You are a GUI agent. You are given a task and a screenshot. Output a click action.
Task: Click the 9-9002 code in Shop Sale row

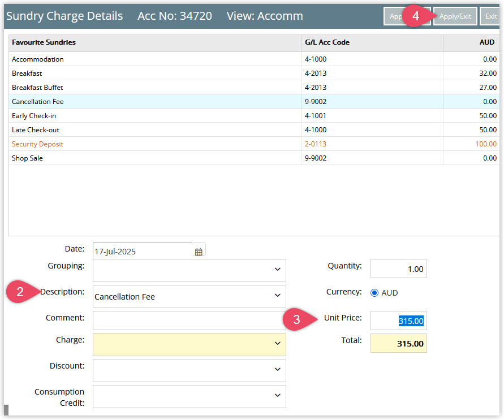316,158
